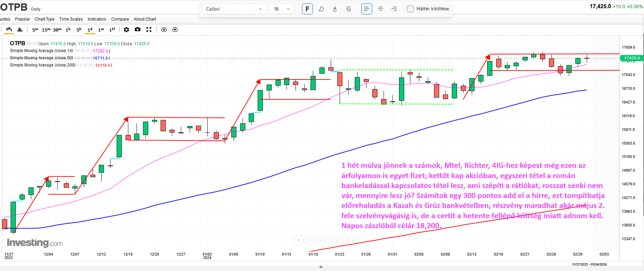The width and height of the screenshot is (644, 271).
Task: Select the 5h timeframe
Action: (79, 29)
